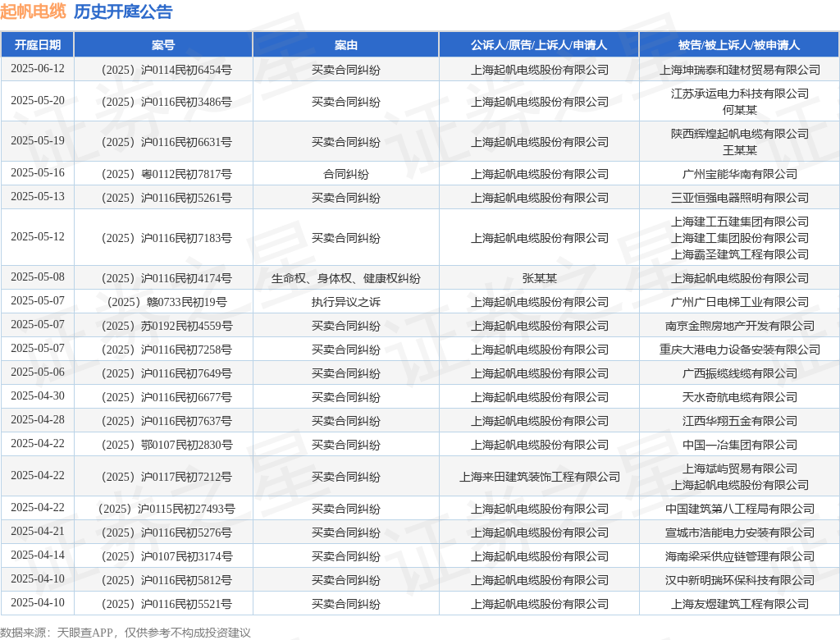Screen dimensions: 840x640
Task: Click the 开庭日期 column header
Action: (x=38, y=45)
